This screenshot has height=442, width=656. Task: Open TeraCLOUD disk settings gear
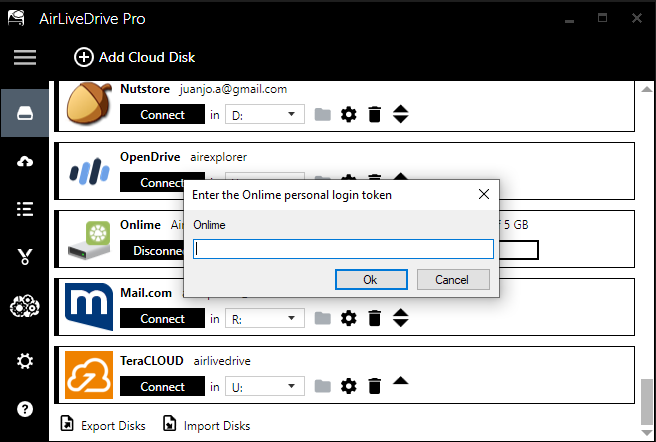348,386
